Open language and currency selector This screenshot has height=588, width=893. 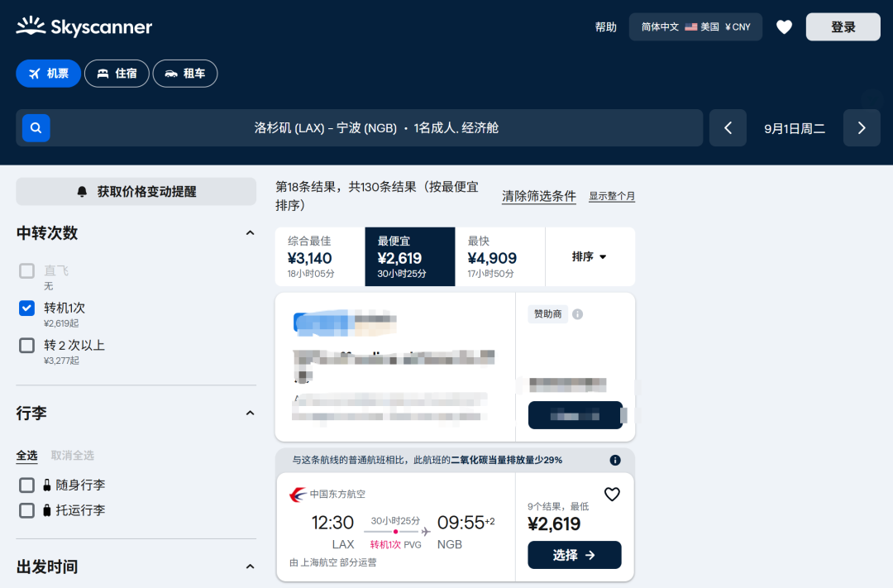pos(695,26)
